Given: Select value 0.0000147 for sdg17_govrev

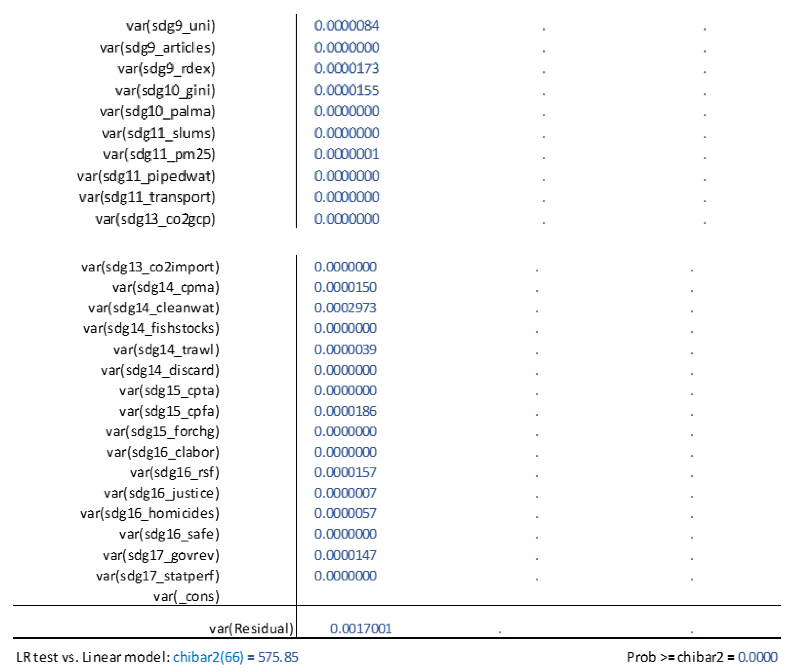Looking at the screenshot, I should click(x=345, y=555).
